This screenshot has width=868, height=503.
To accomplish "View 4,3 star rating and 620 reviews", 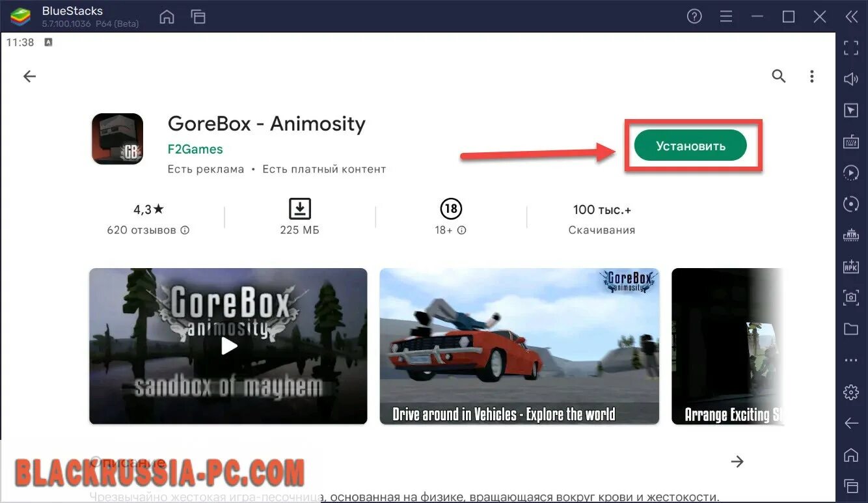I will tap(148, 219).
